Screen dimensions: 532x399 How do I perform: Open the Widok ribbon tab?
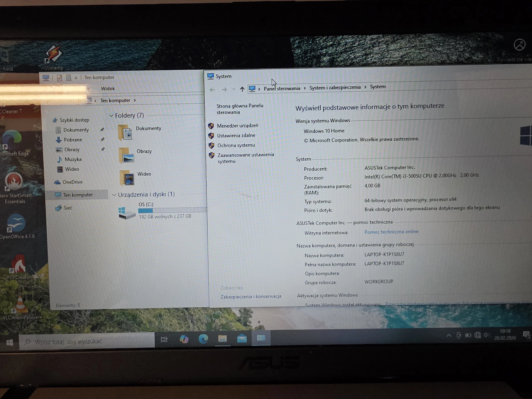[x=108, y=88]
